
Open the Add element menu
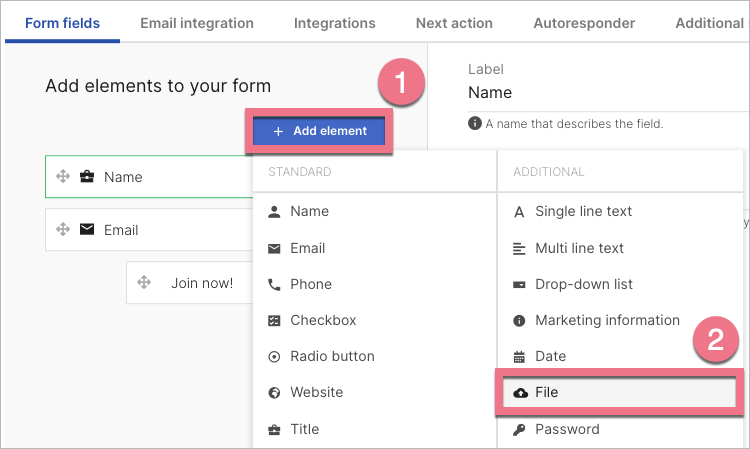point(320,131)
